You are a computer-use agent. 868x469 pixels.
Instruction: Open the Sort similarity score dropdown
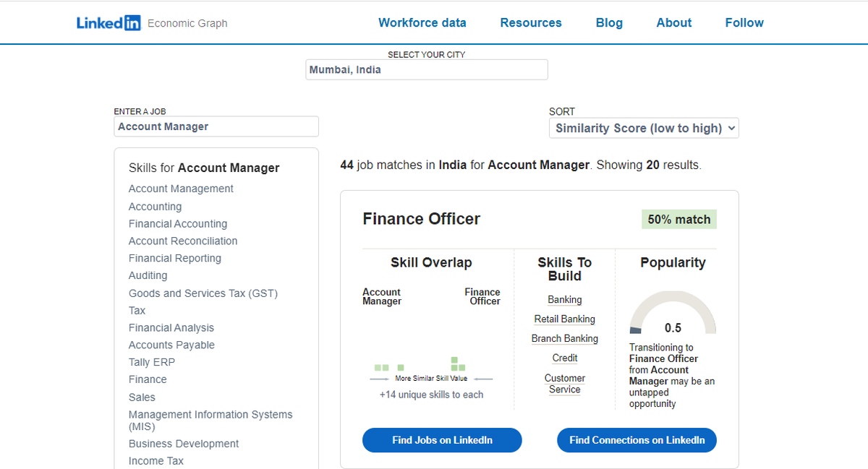(643, 128)
